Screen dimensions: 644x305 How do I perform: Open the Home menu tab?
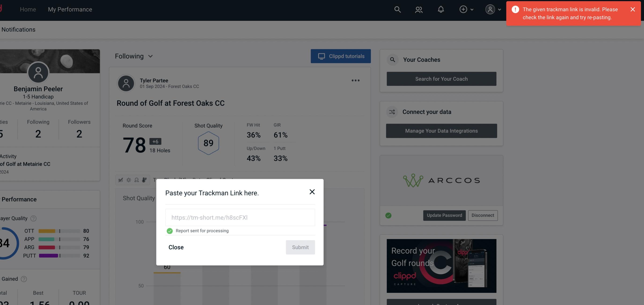click(x=28, y=9)
